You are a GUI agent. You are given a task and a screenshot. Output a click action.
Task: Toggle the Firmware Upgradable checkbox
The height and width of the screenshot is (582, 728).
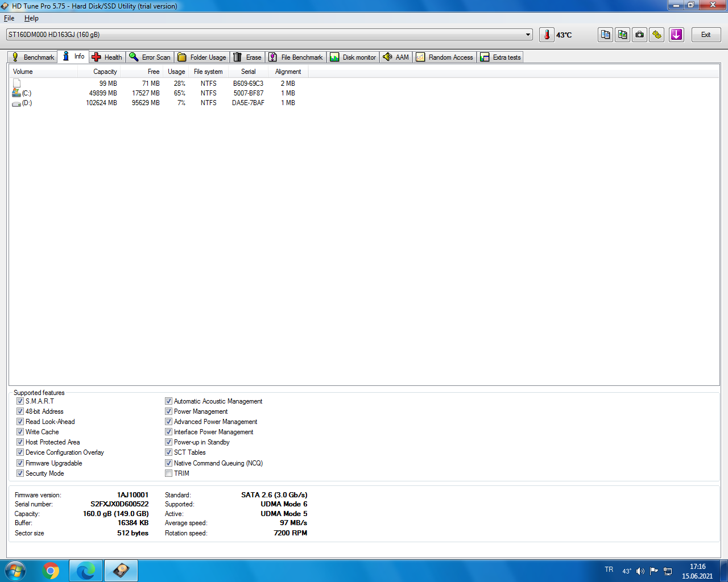[x=20, y=463]
